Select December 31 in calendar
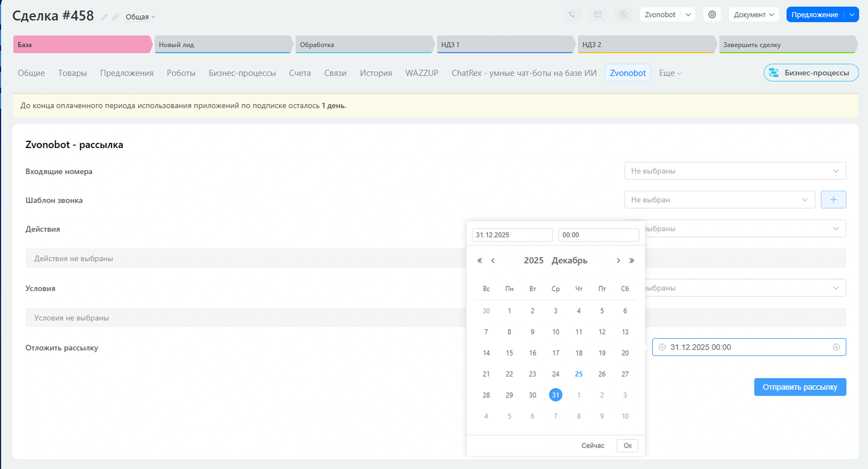This screenshot has height=469, width=868. click(x=555, y=395)
